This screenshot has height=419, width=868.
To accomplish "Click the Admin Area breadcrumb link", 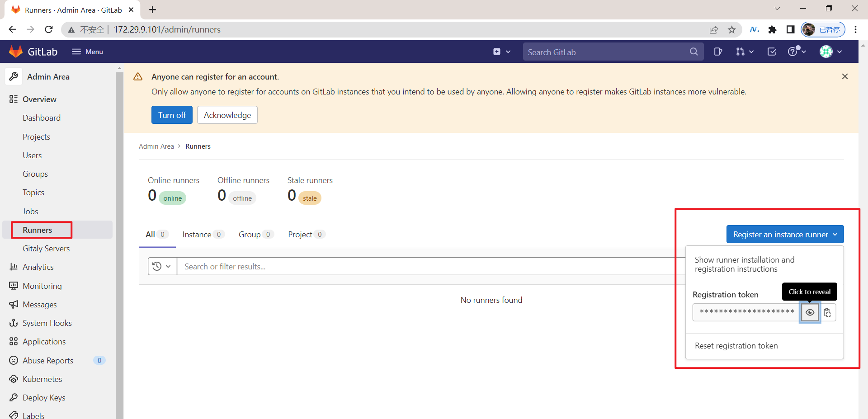I will (156, 146).
